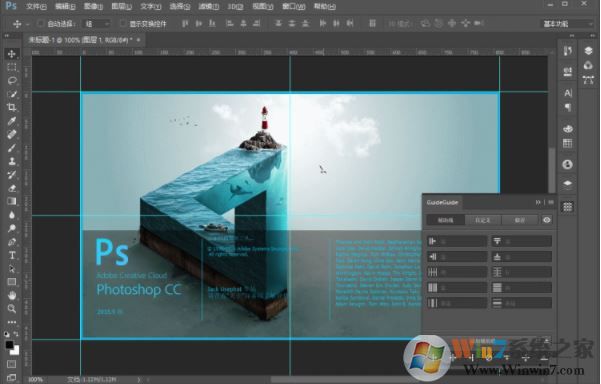Change the screen mode icon
Screen dimensions: 601x384
(x=12, y=377)
